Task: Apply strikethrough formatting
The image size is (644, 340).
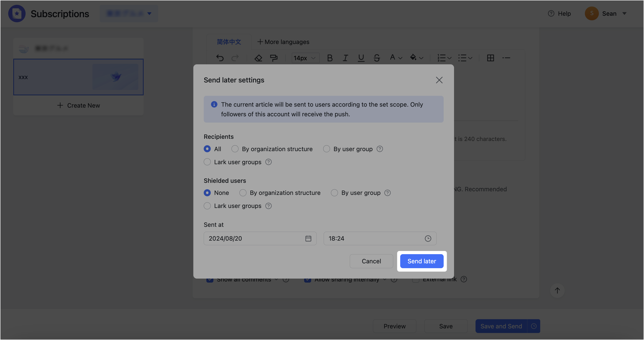Action: tap(377, 58)
